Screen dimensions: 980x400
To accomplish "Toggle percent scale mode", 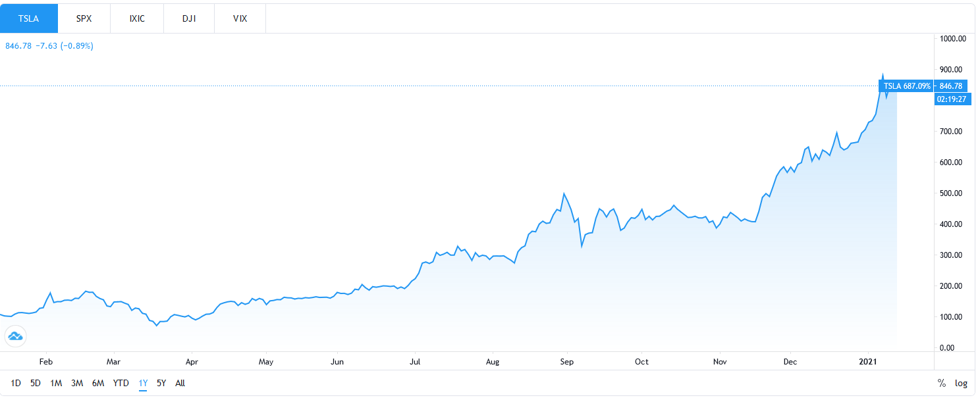I will [x=942, y=383].
